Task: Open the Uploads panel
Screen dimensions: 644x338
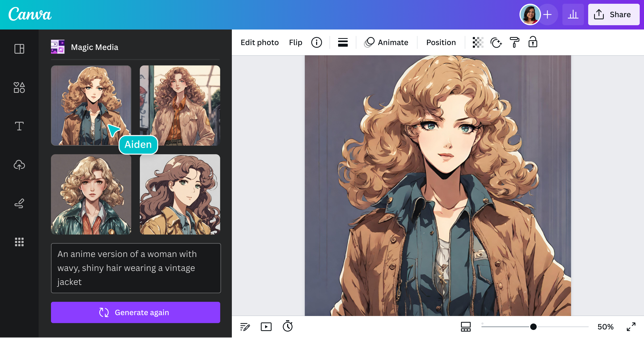Action: [19, 165]
